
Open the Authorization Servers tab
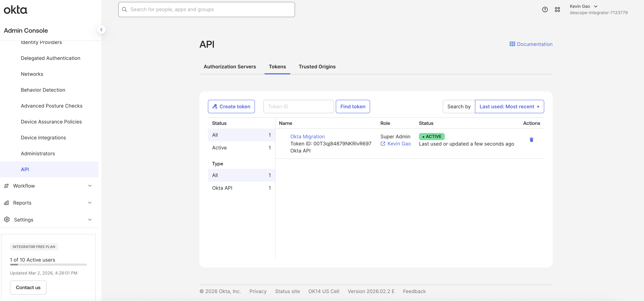(229, 66)
